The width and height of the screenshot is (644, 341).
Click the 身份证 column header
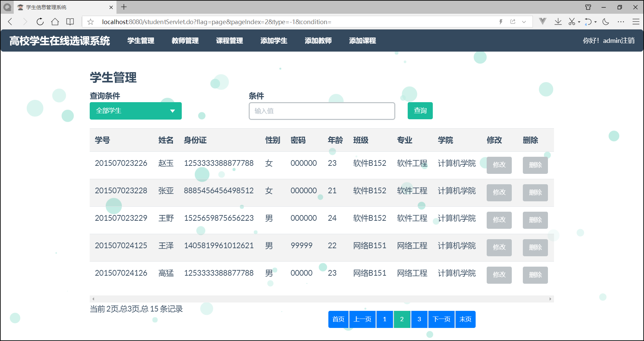195,140
